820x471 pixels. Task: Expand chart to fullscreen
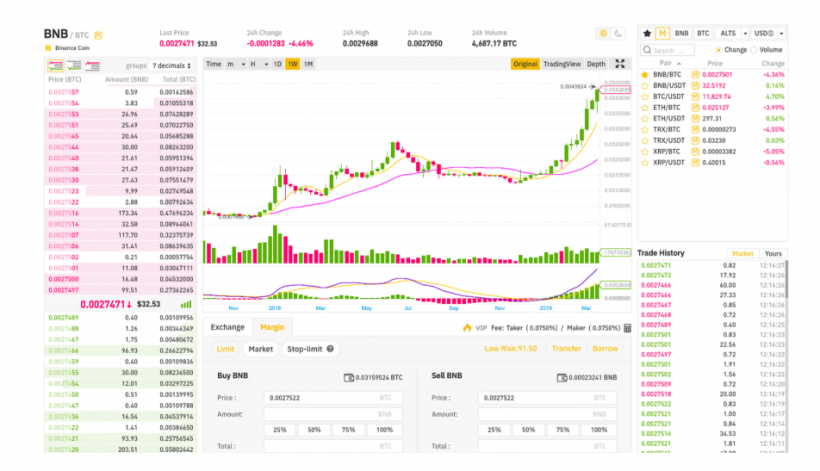pos(620,64)
